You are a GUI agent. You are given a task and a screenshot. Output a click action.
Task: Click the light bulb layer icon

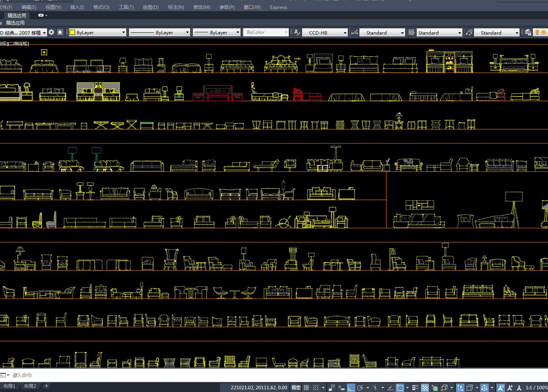click(537, 33)
